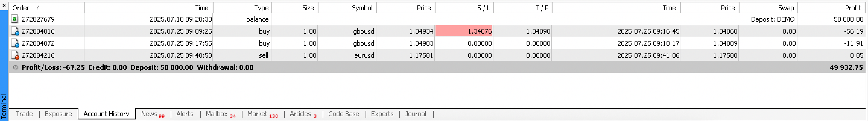Click open price 1.34903
Image resolution: width=868 pixels, height=121 pixels.
click(x=421, y=43)
